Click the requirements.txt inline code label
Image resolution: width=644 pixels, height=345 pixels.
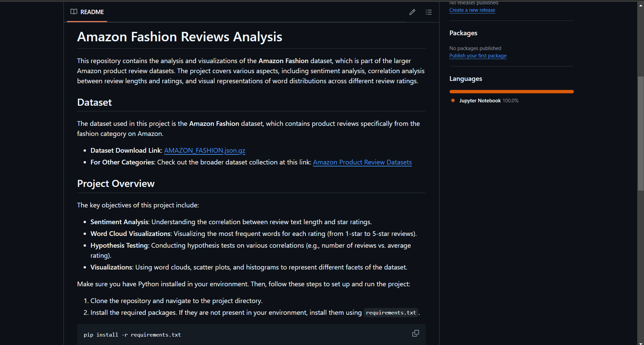coord(391,312)
